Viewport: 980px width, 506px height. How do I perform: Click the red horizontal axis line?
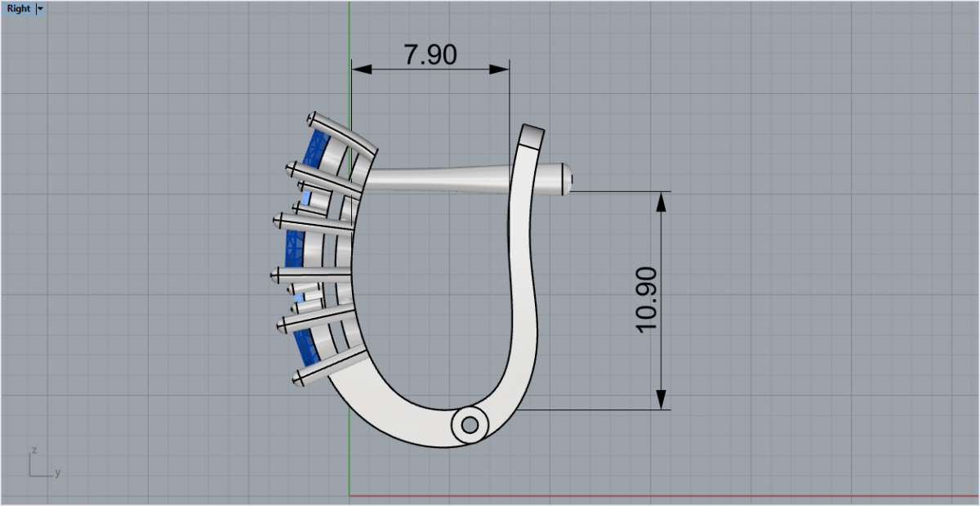653,495
